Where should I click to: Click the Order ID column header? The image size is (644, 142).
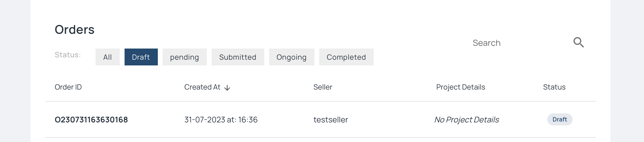[x=68, y=87]
